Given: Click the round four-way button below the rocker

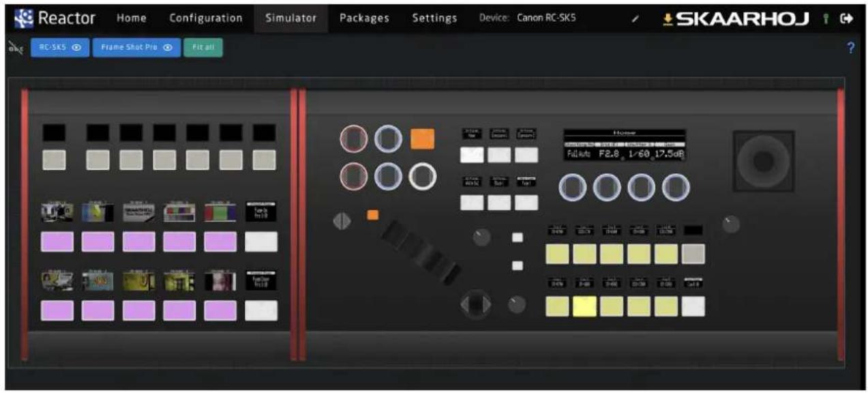Looking at the screenshot, I should pyautogui.click(x=475, y=304).
